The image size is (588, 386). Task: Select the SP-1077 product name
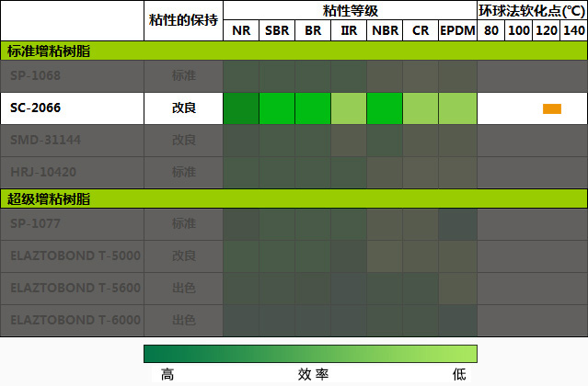(35, 224)
